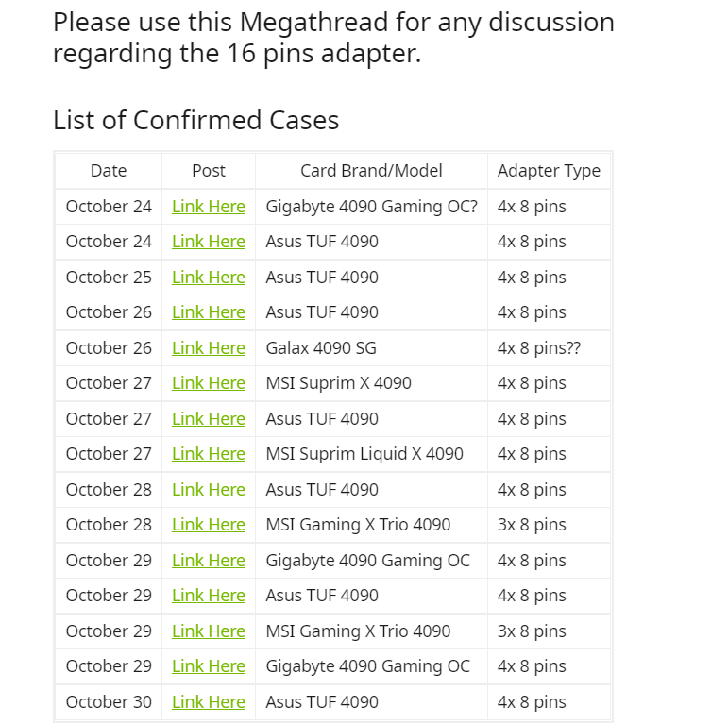Select the Galax 4090 SG model cell

[x=321, y=348]
